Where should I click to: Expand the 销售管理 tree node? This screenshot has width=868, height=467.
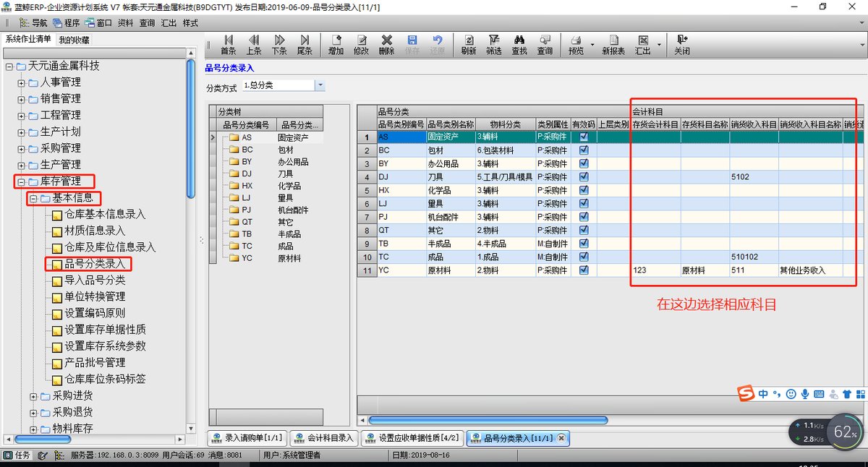pos(21,99)
